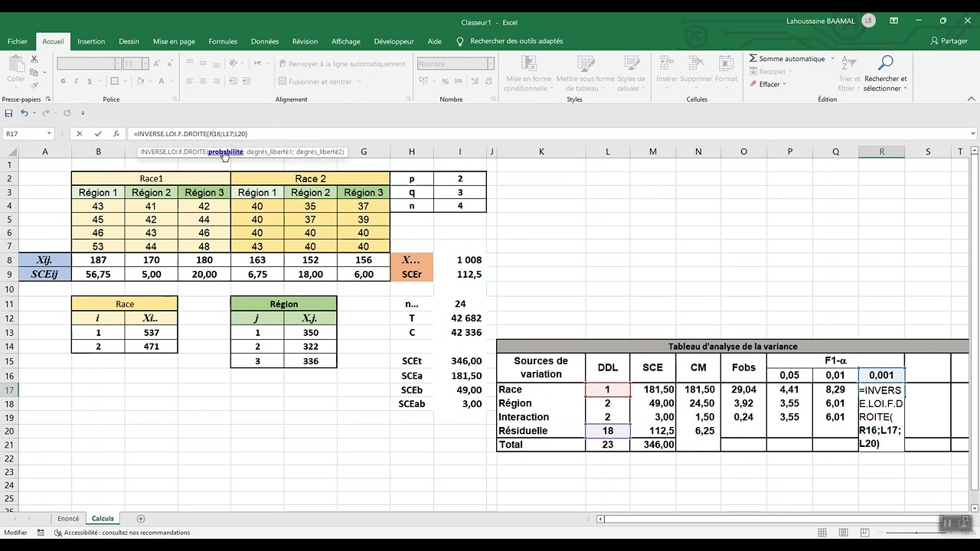Toggle Renvoyer à la ligne automatiquement
Screen dimensions: 980x551
(342, 64)
